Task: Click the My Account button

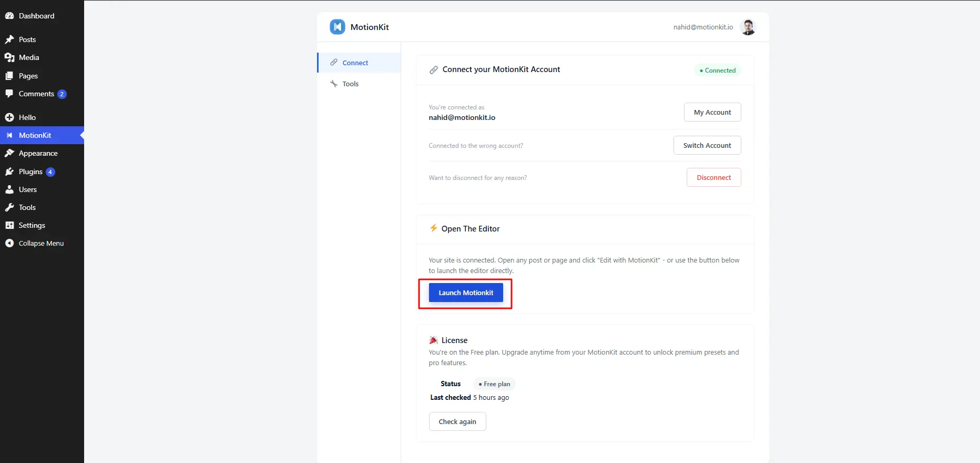Action: [x=712, y=112]
